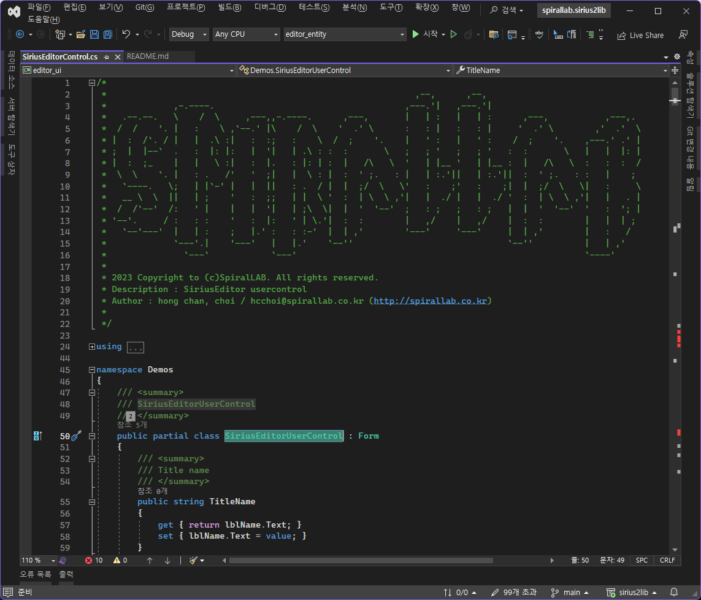Click the CRLF line ending indicator
This screenshot has height=600, width=701.
667,560
